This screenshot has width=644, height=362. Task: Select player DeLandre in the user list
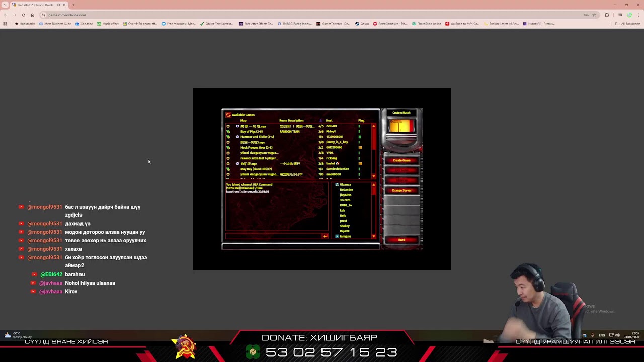pos(346,190)
